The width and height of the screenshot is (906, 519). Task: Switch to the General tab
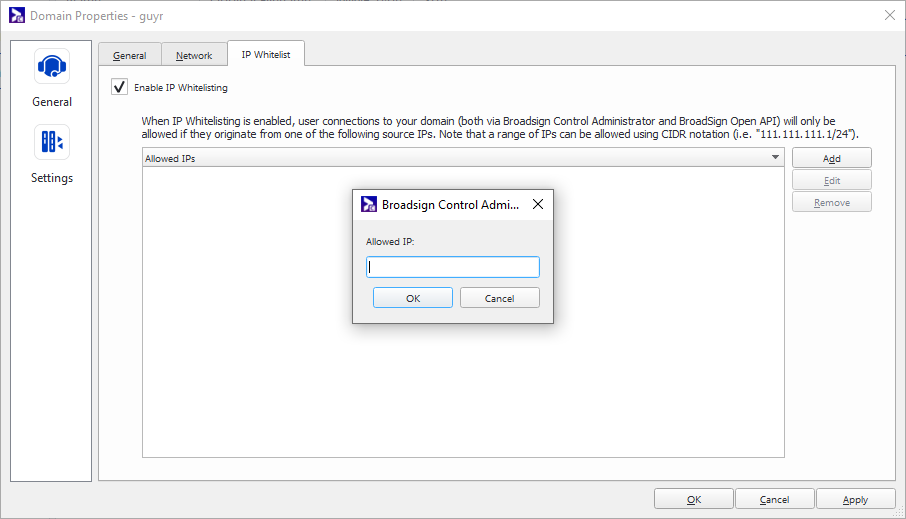(x=130, y=56)
